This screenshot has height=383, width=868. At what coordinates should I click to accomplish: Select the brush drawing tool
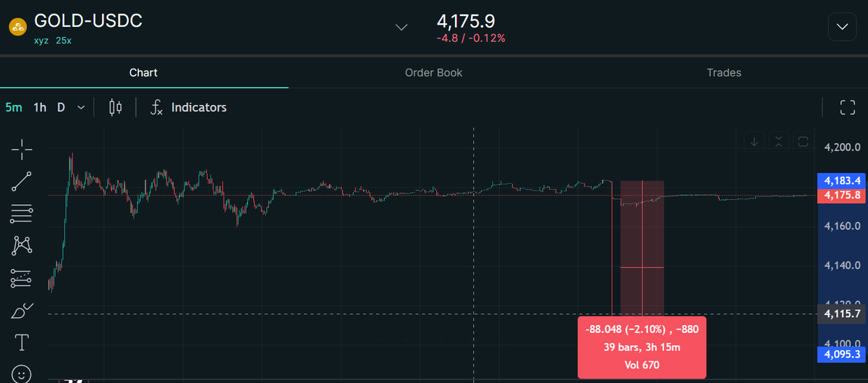click(22, 311)
